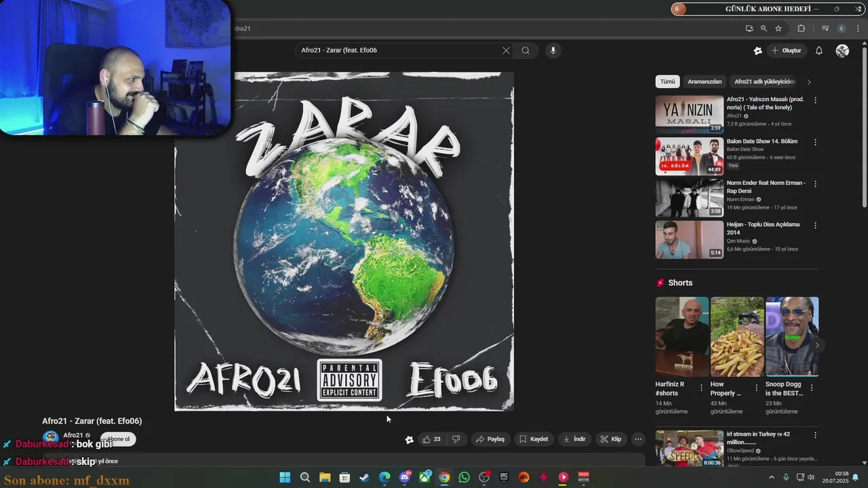Select the Aramanızdan filter chip

(x=705, y=81)
